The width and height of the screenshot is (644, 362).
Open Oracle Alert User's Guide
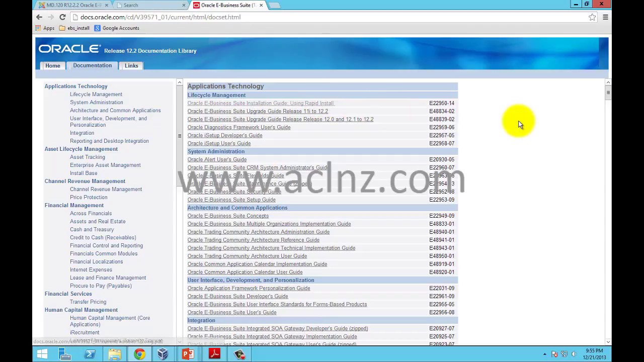[217, 160]
